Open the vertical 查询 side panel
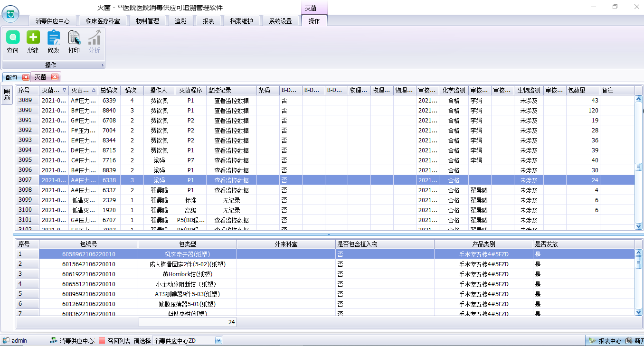 pyautogui.click(x=7, y=94)
